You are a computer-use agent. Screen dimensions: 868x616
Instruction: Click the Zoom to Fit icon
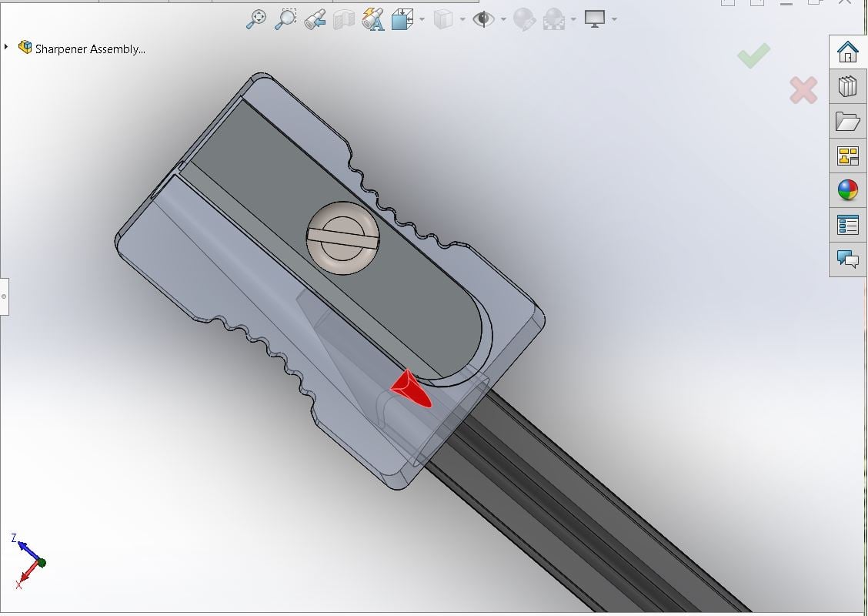(255, 18)
